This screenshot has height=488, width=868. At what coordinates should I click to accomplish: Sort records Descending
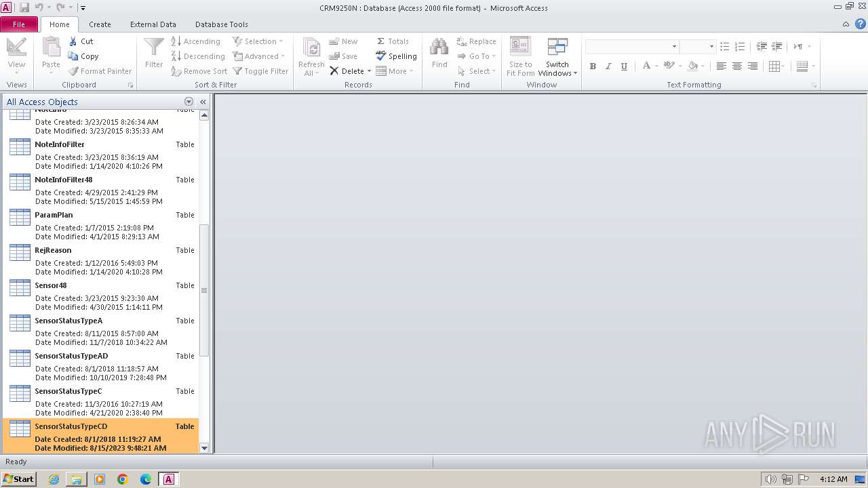point(198,56)
